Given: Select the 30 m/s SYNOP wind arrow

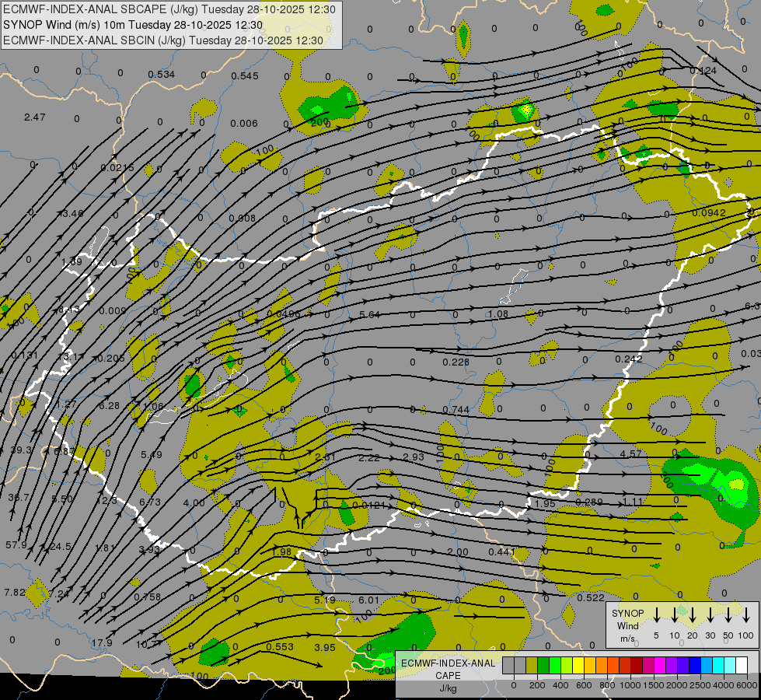Looking at the screenshot, I should tap(710, 615).
